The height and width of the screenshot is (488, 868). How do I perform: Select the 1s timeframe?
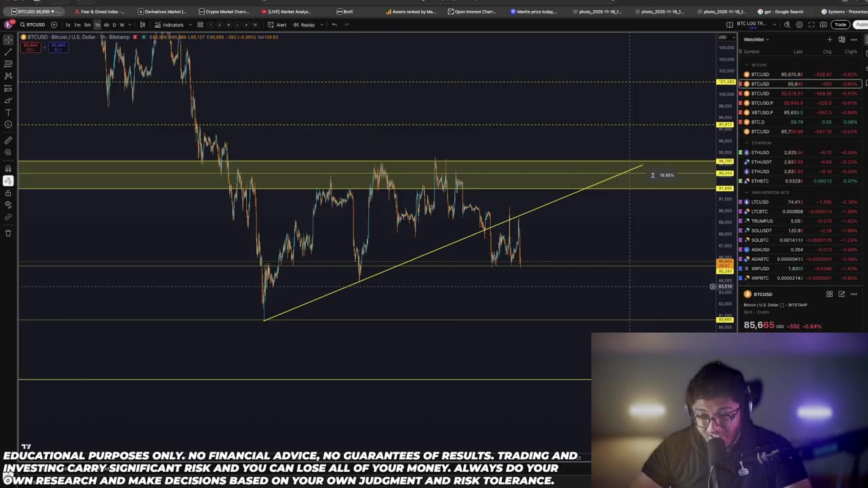(67, 24)
